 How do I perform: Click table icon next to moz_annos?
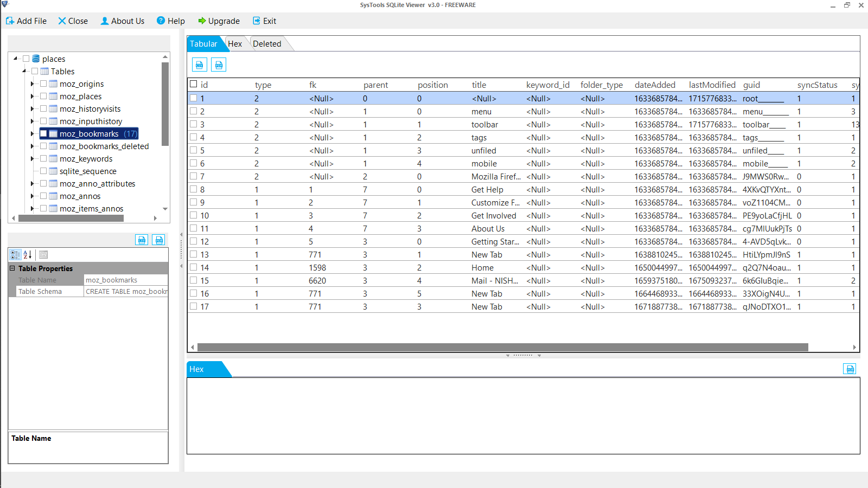click(x=53, y=196)
